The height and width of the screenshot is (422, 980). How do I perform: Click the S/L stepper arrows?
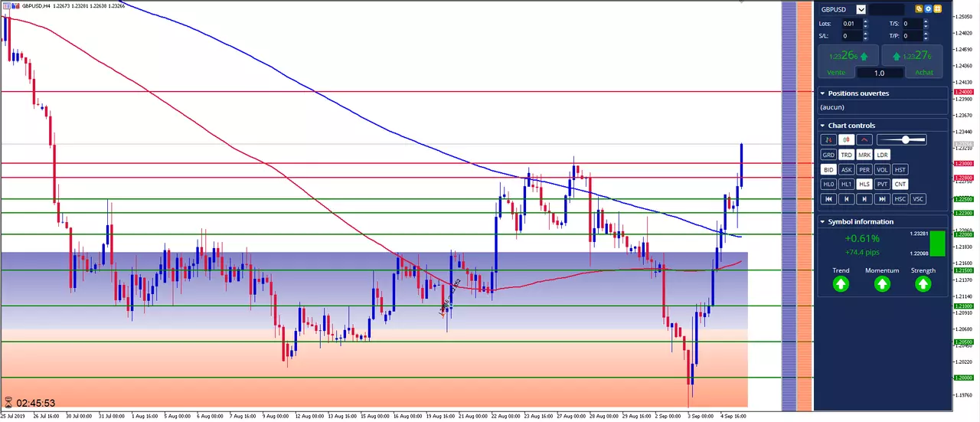coord(866,36)
